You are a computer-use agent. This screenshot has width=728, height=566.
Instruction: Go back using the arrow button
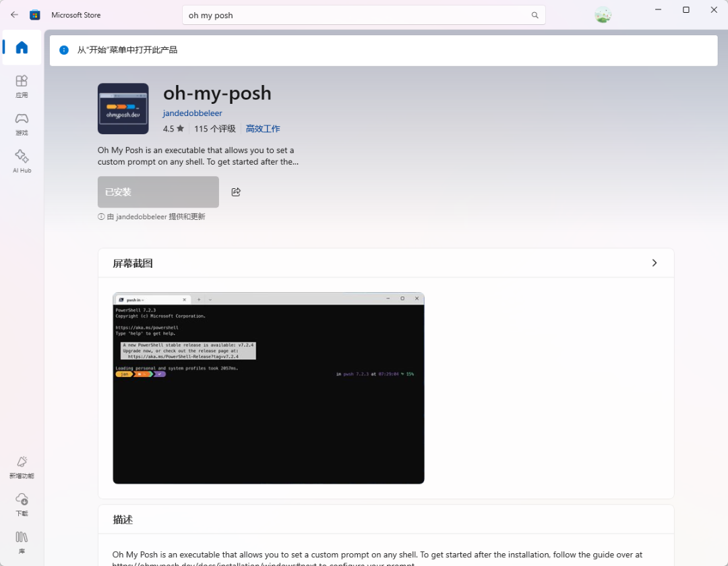point(14,15)
